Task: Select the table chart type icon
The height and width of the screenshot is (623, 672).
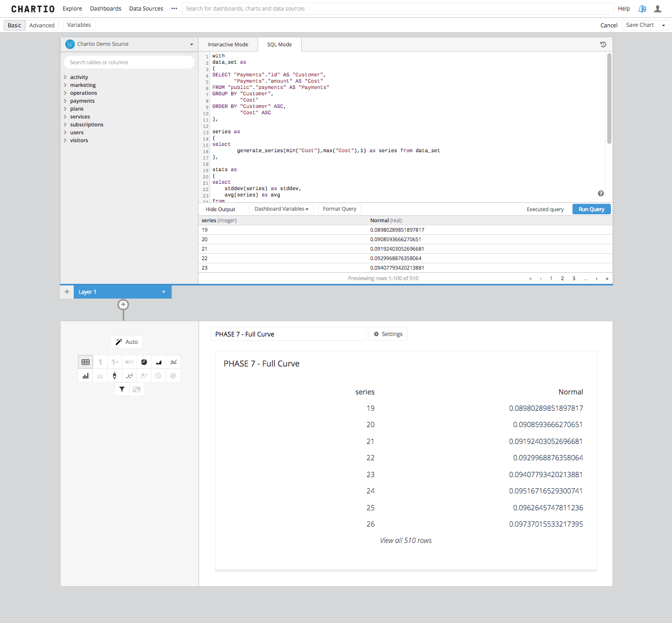Action: pos(85,362)
